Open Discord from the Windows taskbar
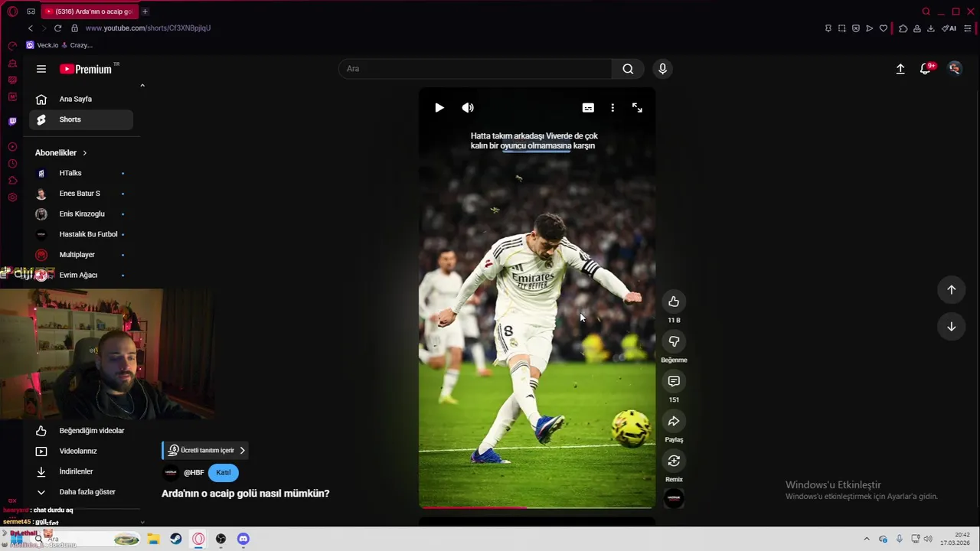Viewport: 980px width, 551px height. [x=243, y=539]
